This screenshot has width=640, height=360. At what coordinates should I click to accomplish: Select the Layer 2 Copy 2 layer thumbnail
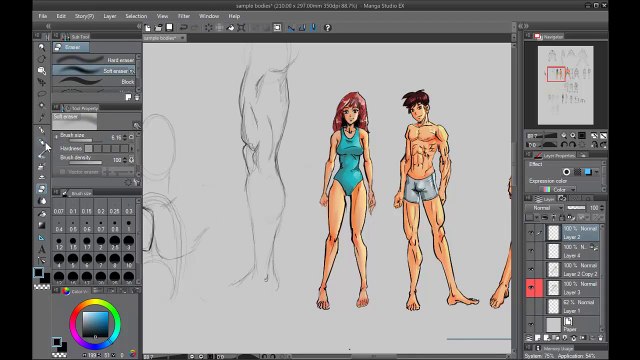pos(553,269)
